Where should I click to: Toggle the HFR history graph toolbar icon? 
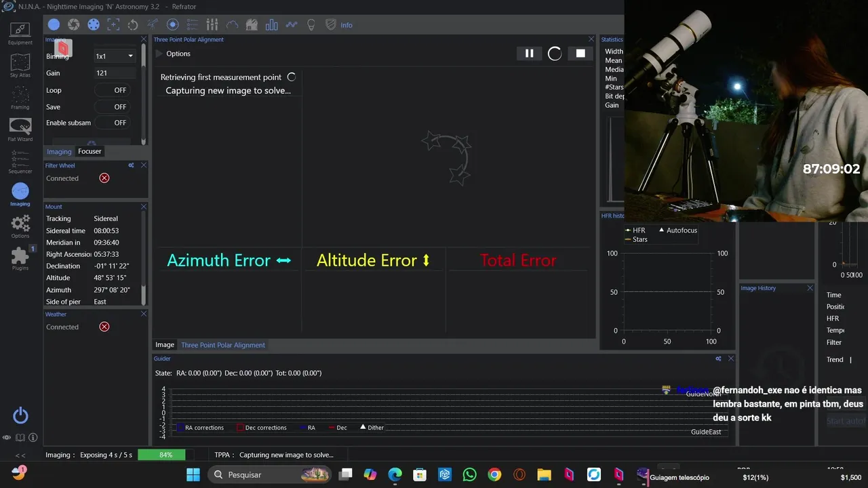tap(292, 24)
